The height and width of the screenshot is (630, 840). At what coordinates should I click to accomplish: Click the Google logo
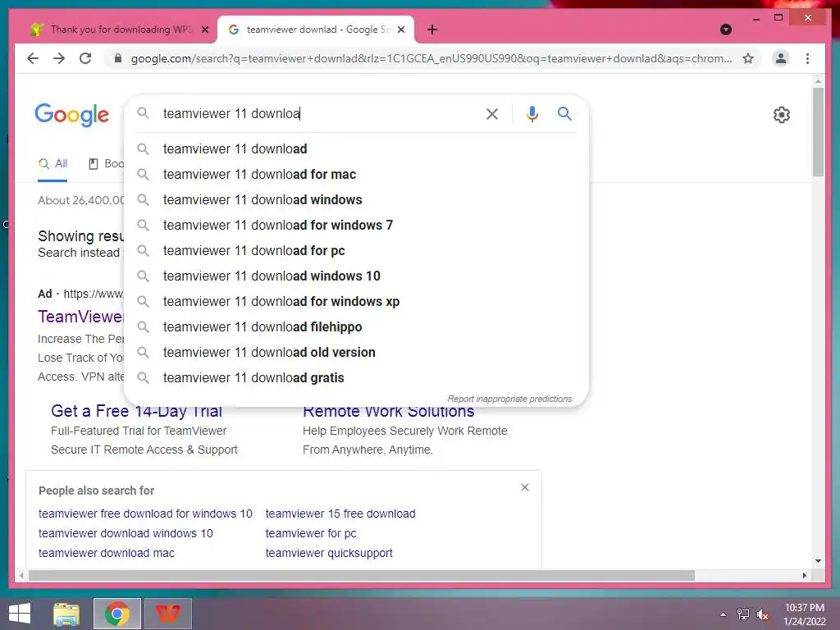[72, 115]
